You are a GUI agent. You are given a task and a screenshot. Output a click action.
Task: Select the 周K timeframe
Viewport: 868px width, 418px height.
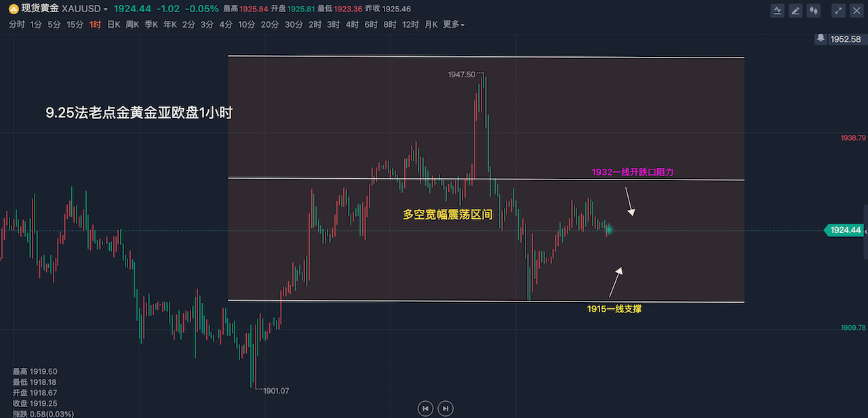point(132,24)
